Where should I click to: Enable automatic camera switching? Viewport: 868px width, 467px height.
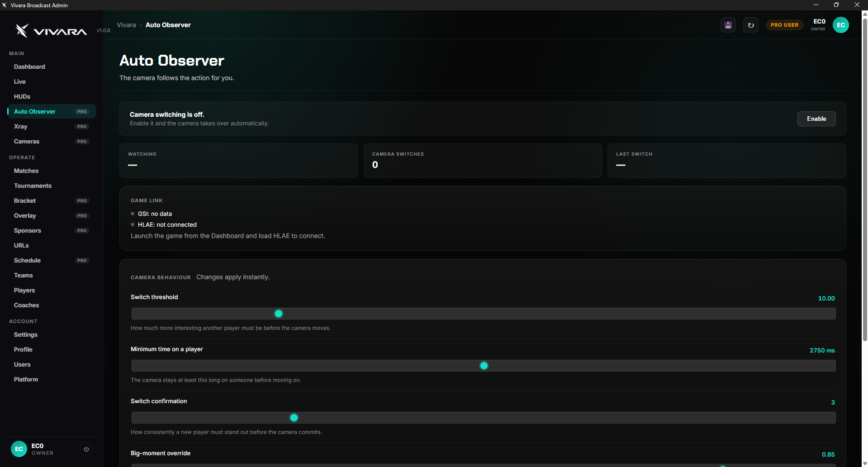coord(816,119)
